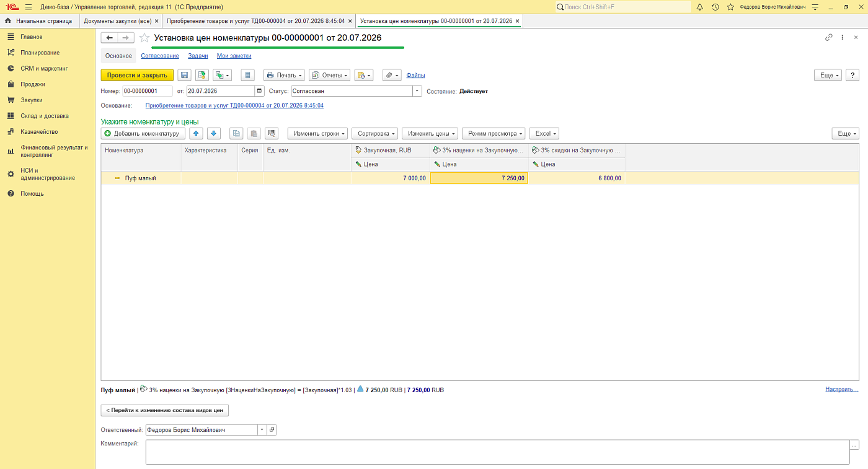Click the barcode search icon
This screenshot has width=868, height=469.
point(272,133)
